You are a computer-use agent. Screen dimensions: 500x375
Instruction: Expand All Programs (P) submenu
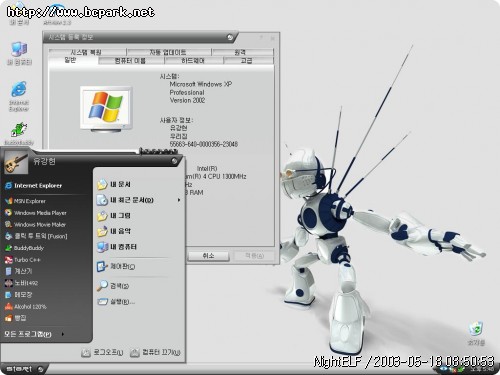(34, 334)
